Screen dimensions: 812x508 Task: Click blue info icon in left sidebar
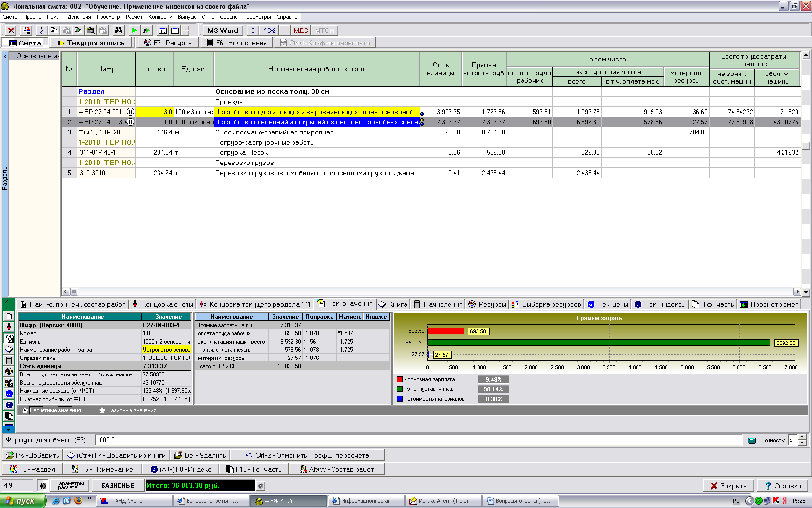coord(9,405)
